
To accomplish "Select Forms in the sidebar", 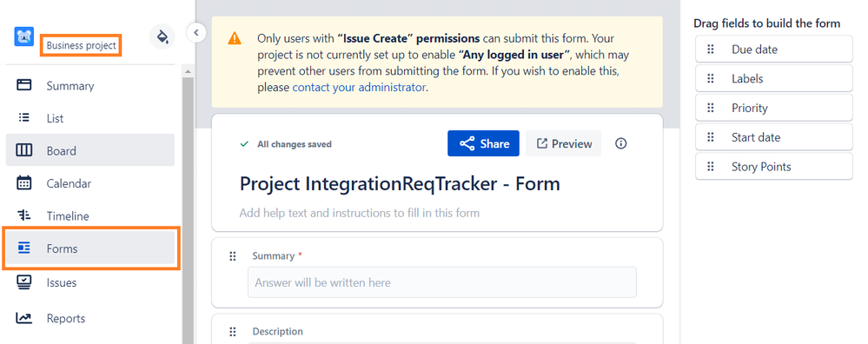I will pyautogui.click(x=90, y=248).
